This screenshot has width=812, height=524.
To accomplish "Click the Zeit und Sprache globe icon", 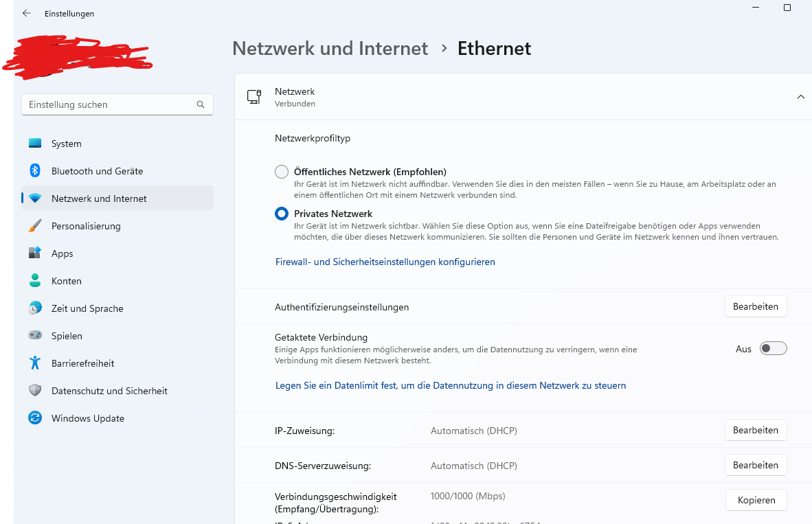I will coord(35,308).
